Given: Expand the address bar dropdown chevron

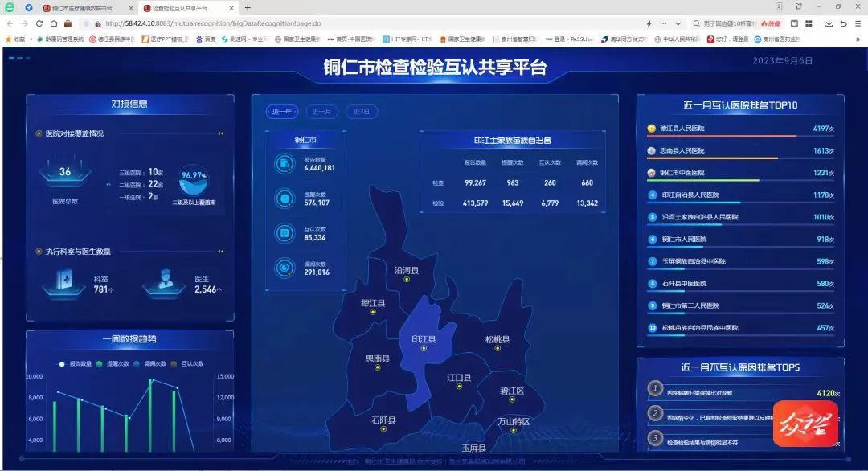Looking at the screenshot, I should coord(678,23).
